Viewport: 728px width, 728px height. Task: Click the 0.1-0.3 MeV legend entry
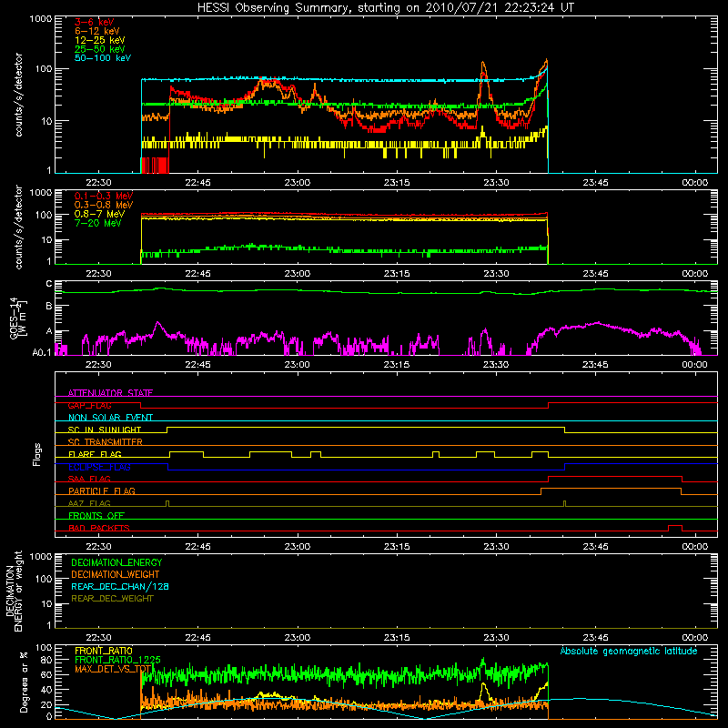(x=104, y=196)
